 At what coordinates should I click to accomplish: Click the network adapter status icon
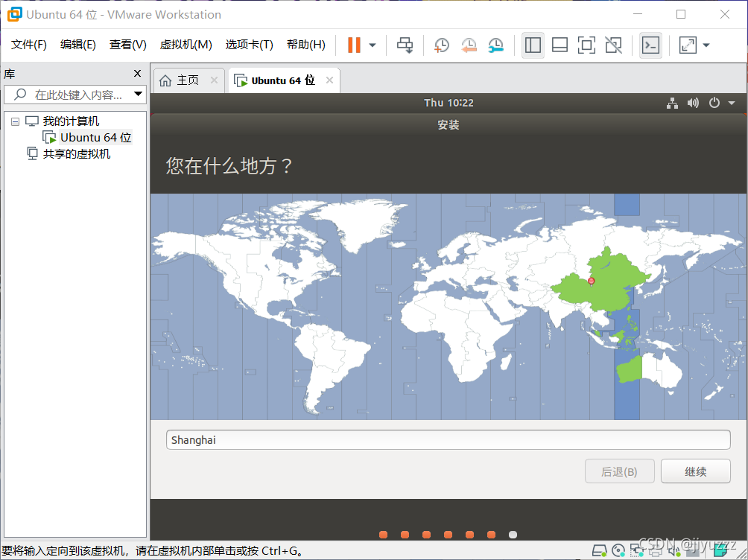tap(637, 551)
